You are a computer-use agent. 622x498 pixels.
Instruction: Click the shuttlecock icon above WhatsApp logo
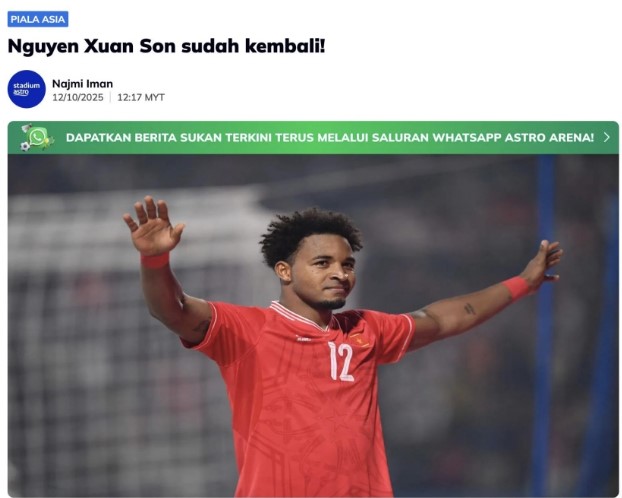pyautogui.click(x=27, y=129)
